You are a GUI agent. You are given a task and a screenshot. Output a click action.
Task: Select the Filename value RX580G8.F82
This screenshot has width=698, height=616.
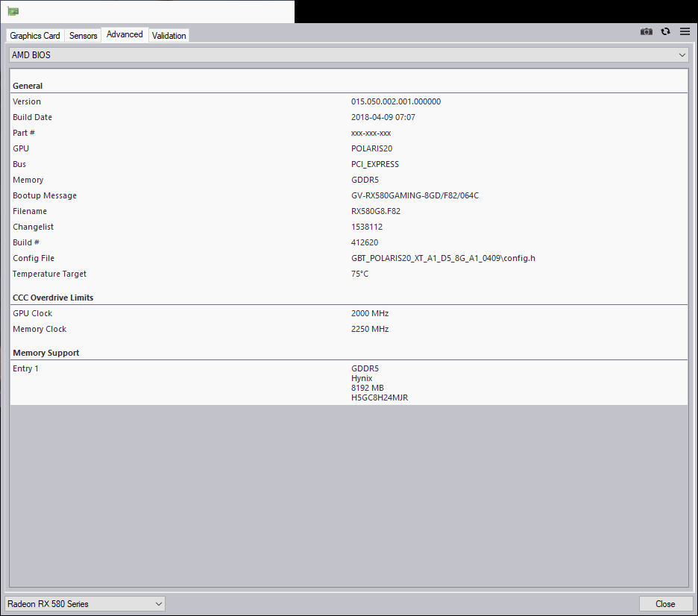pos(376,211)
